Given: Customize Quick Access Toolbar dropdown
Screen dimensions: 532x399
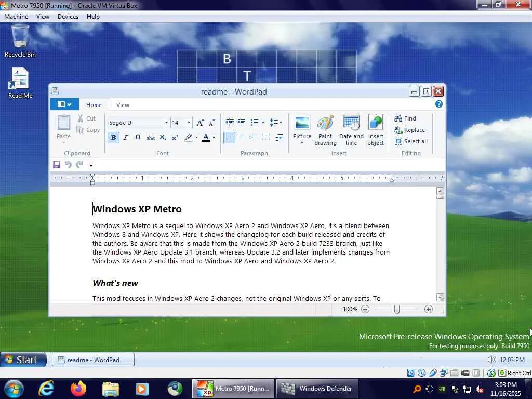Looking at the screenshot, I should (x=91, y=165).
